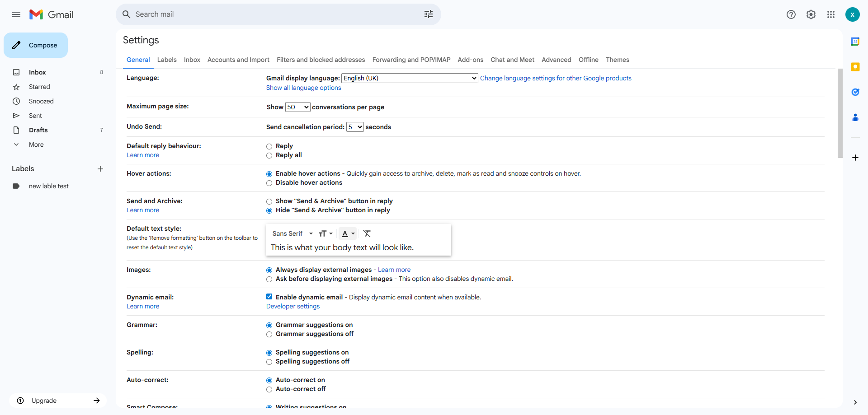The width and height of the screenshot is (868, 415).
Task: Select Auto-correct off
Action: click(269, 389)
